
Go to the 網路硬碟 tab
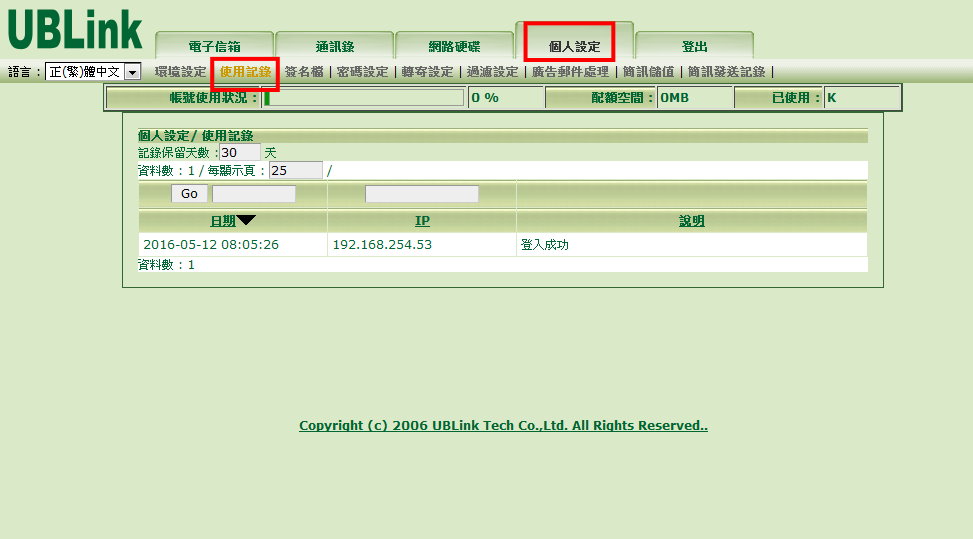pos(454,47)
